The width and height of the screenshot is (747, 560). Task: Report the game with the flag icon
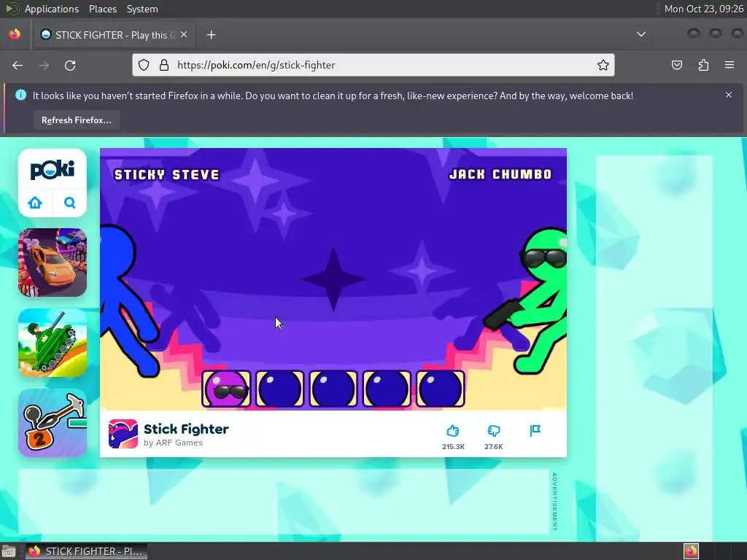click(535, 431)
